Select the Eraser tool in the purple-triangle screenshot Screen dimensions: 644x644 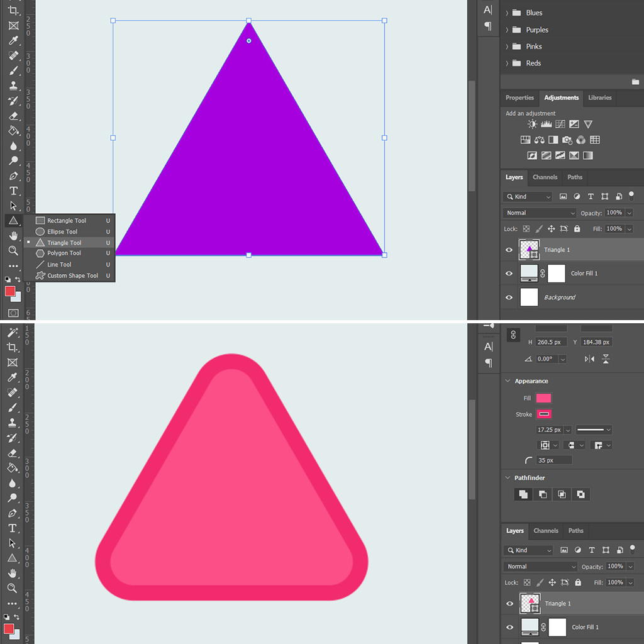point(13,116)
